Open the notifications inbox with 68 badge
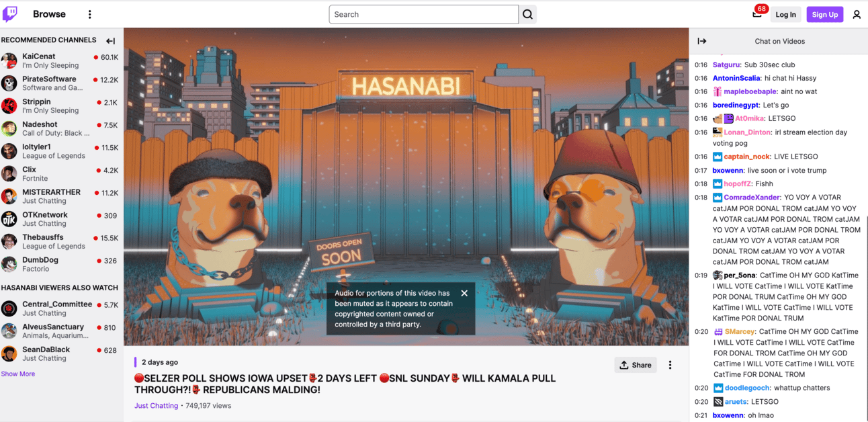This screenshot has height=422, width=868. [757, 14]
